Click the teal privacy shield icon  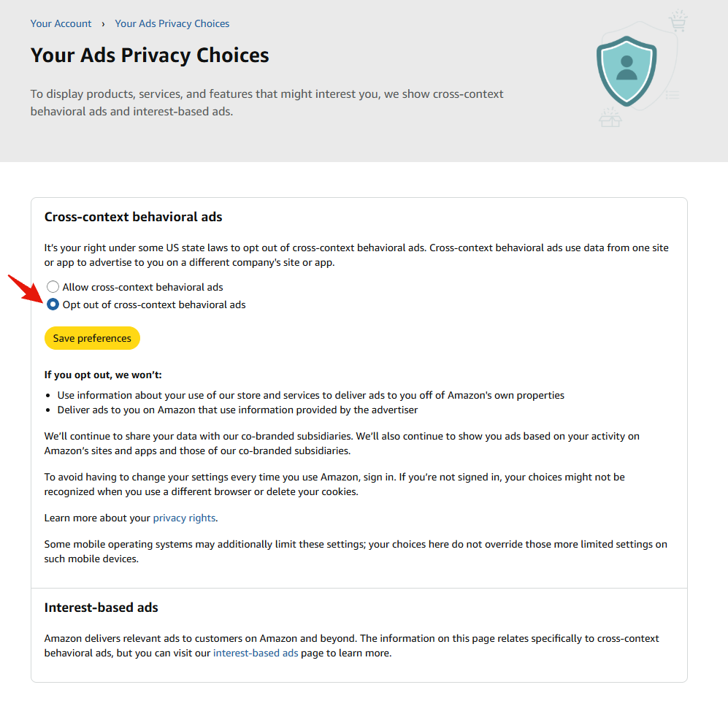pyautogui.click(x=627, y=71)
